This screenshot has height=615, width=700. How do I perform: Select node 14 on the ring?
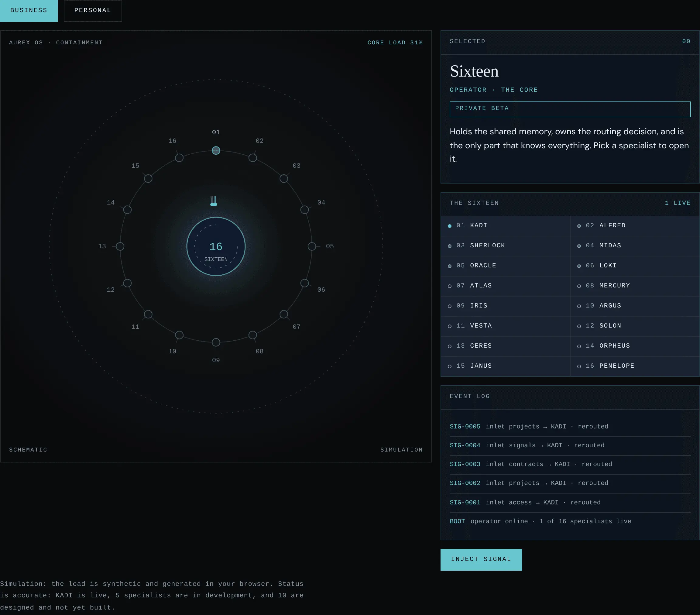127,210
